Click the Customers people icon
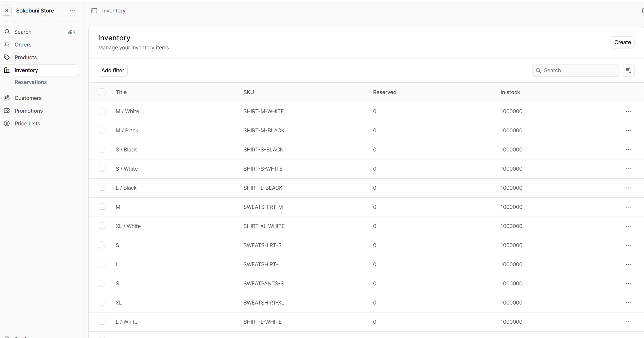This screenshot has height=338, width=644. 7,98
